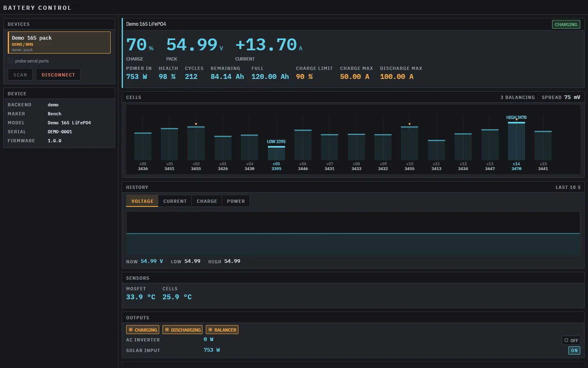This screenshot has width=588, height=368.
Task: Toggle the CHARGING output
Action: [143, 330]
